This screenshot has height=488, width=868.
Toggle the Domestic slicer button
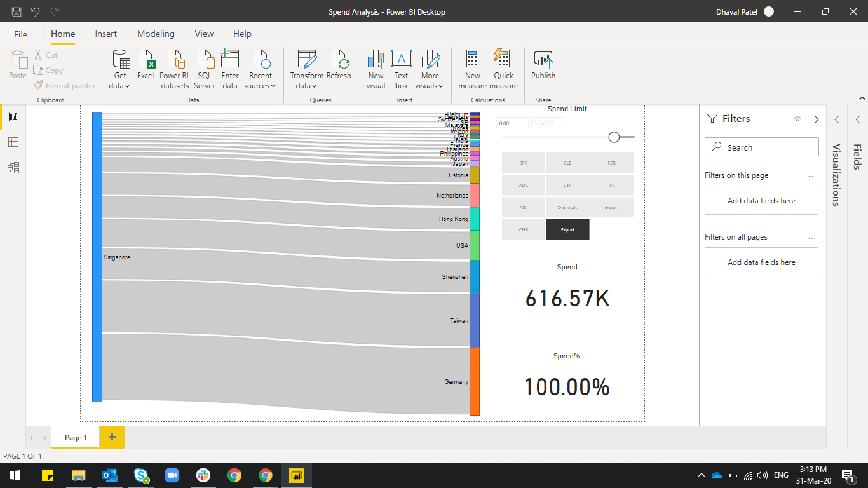click(567, 207)
